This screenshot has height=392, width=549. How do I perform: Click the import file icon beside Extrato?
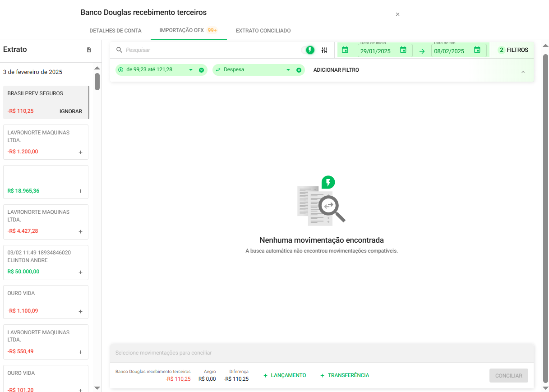point(89,50)
